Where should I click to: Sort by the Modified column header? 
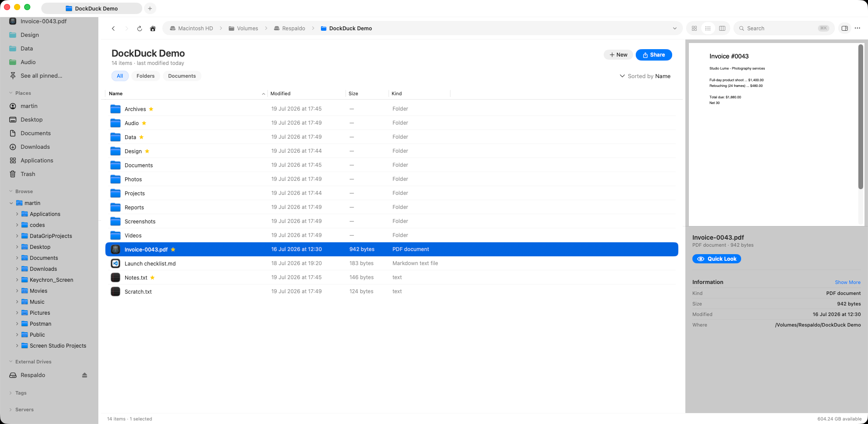[x=306, y=93]
